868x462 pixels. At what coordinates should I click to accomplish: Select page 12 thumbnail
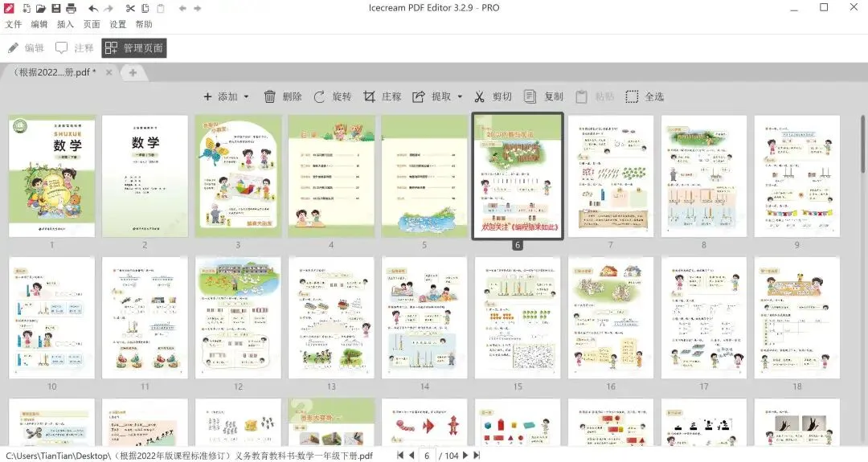point(238,317)
